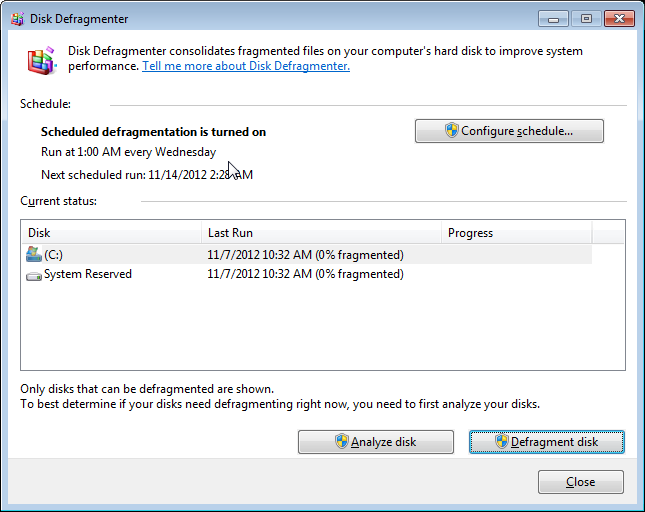This screenshot has height=512, width=645.
Task: Click the large defragmenter cubes icon
Action: tap(41, 60)
